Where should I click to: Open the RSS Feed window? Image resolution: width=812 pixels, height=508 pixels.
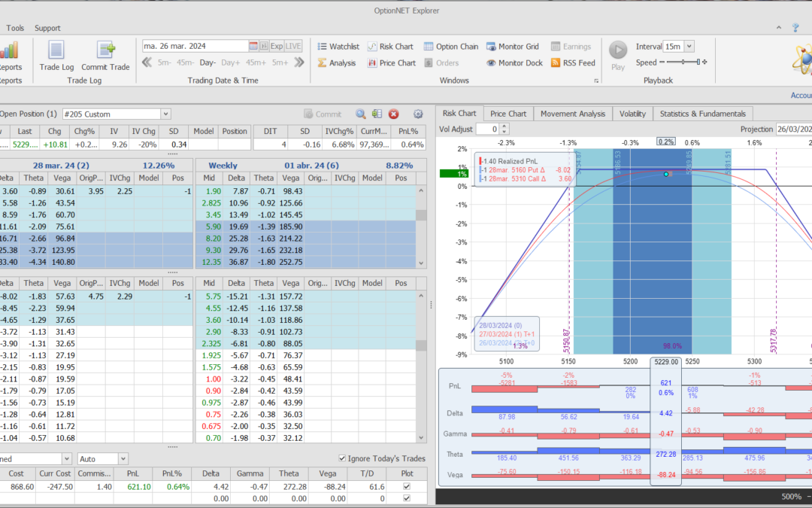pos(573,63)
